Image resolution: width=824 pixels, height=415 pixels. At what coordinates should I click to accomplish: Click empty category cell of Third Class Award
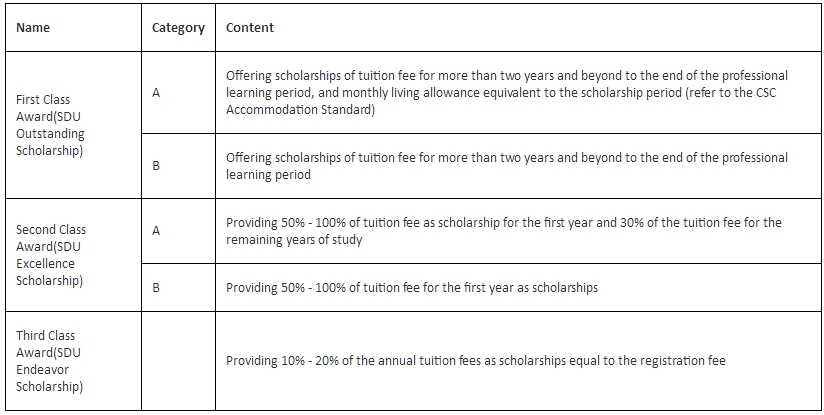click(178, 361)
